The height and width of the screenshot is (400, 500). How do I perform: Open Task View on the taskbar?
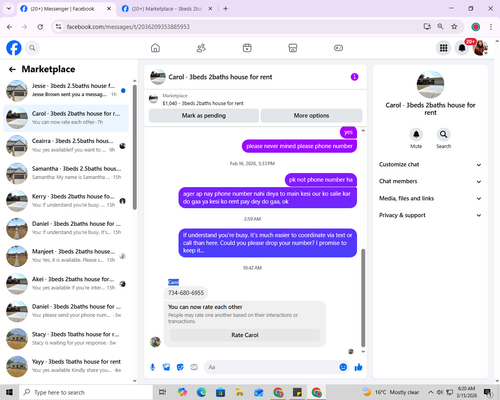162,392
